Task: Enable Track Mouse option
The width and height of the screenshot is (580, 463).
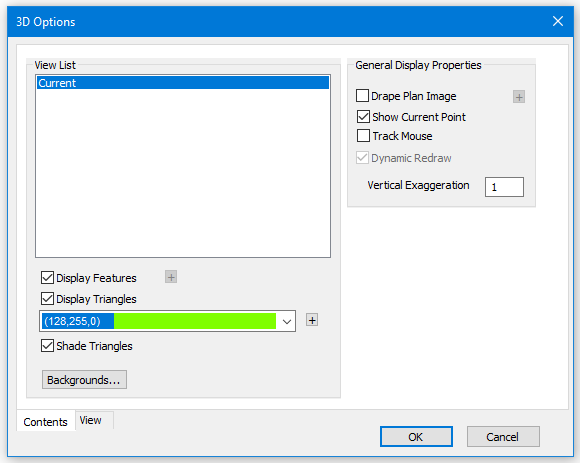Action: coord(363,136)
